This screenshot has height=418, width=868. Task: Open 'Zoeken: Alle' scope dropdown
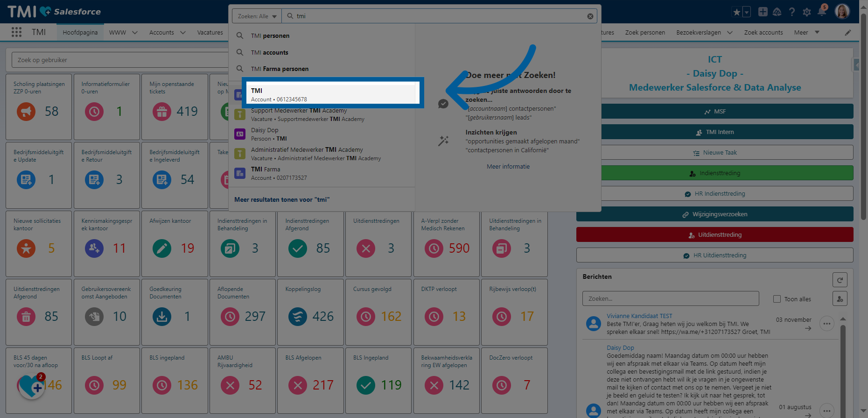point(257,16)
